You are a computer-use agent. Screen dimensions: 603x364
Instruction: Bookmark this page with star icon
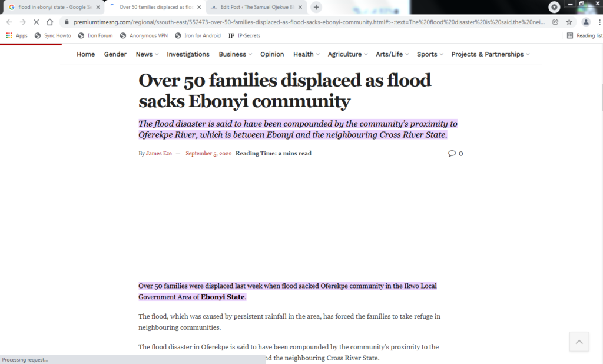[x=569, y=22]
